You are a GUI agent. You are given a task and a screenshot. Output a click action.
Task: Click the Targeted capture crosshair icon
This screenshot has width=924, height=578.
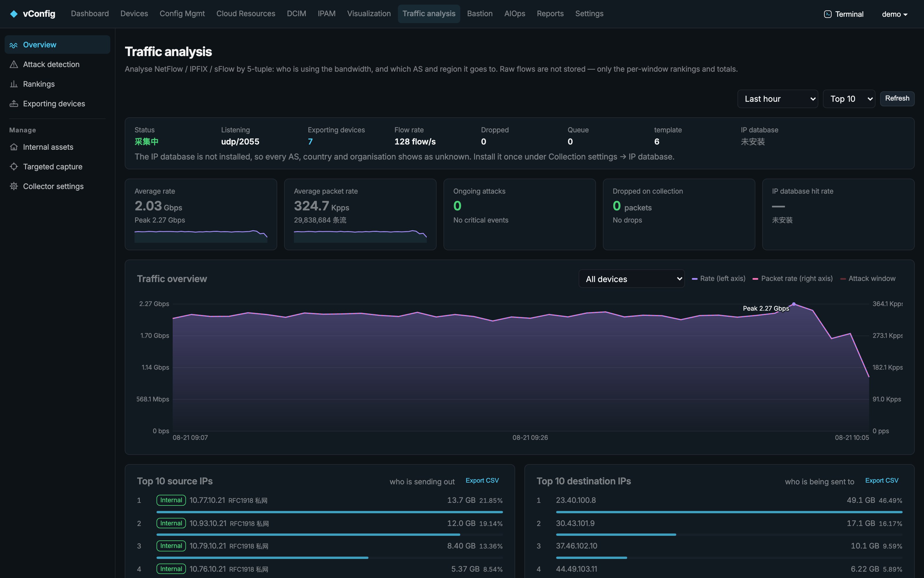[x=14, y=167]
